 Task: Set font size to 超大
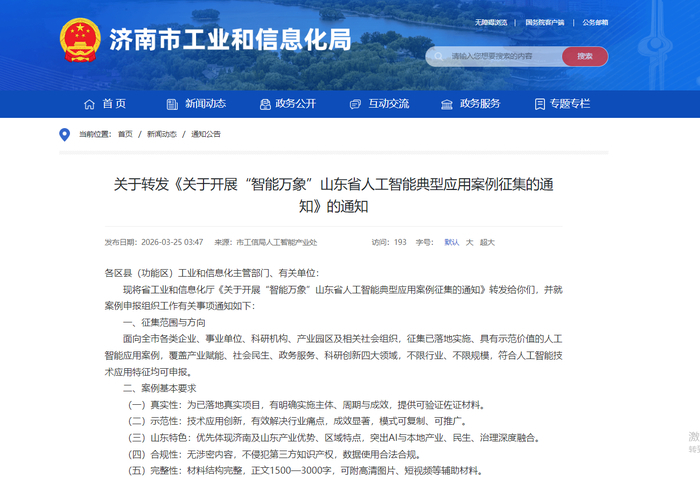(487, 242)
